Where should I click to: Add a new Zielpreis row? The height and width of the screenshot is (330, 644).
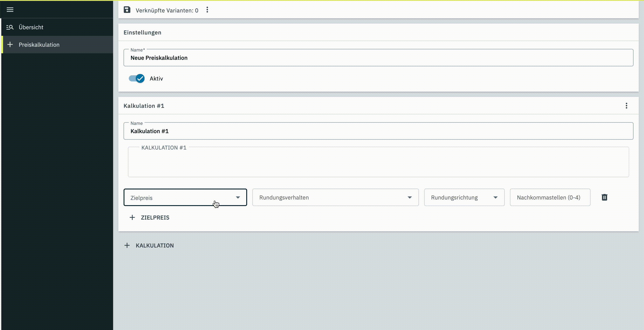point(150,218)
